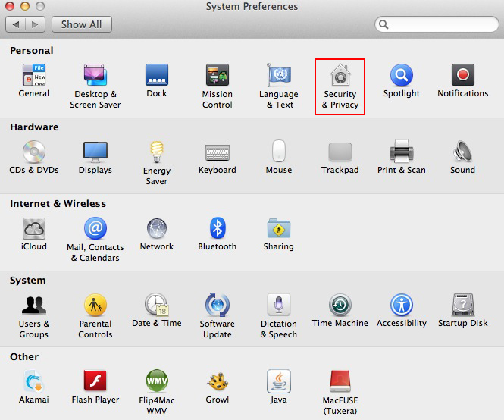Click the Show All button
The image size is (504, 420).
tap(82, 24)
